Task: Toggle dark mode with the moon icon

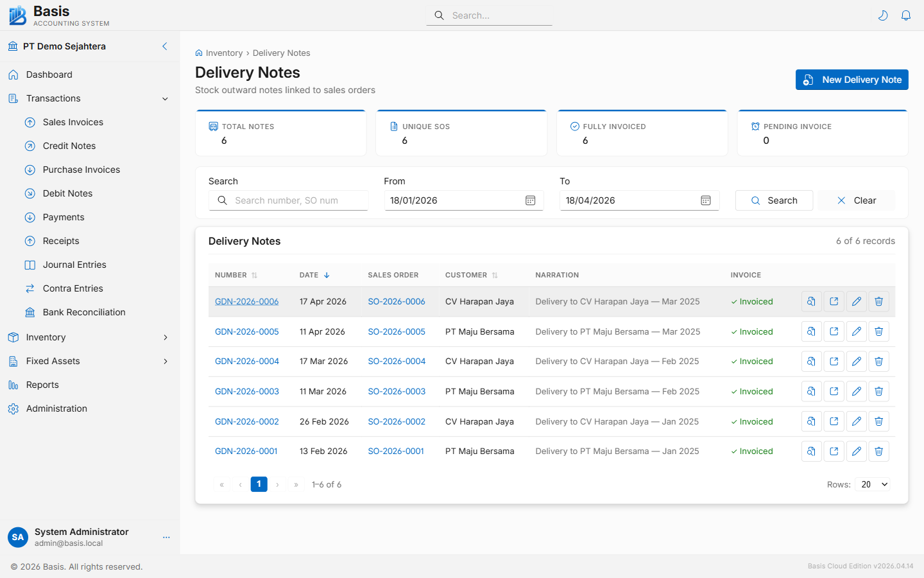Action: [883, 15]
